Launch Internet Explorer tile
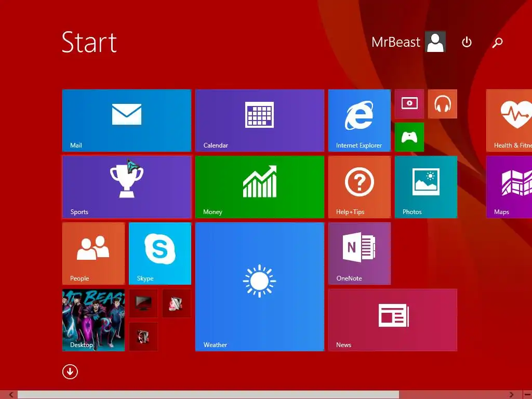The width and height of the screenshot is (532, 399). click(x=360, y=121)
